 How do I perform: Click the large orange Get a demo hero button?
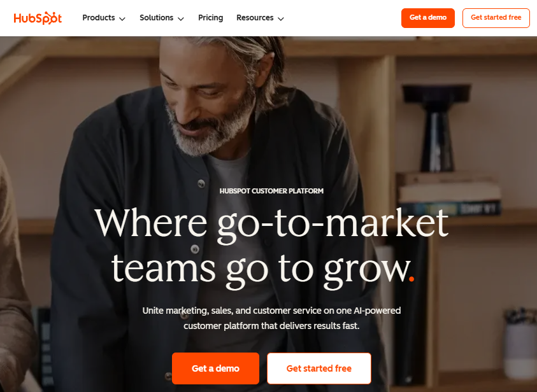[215, 368]
